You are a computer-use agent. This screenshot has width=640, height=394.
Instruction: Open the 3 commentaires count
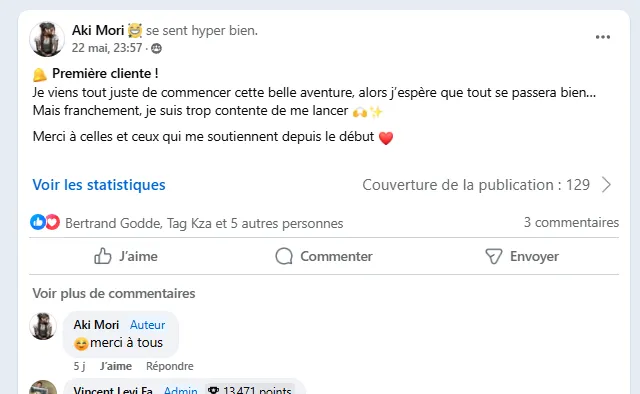(571, 223)
